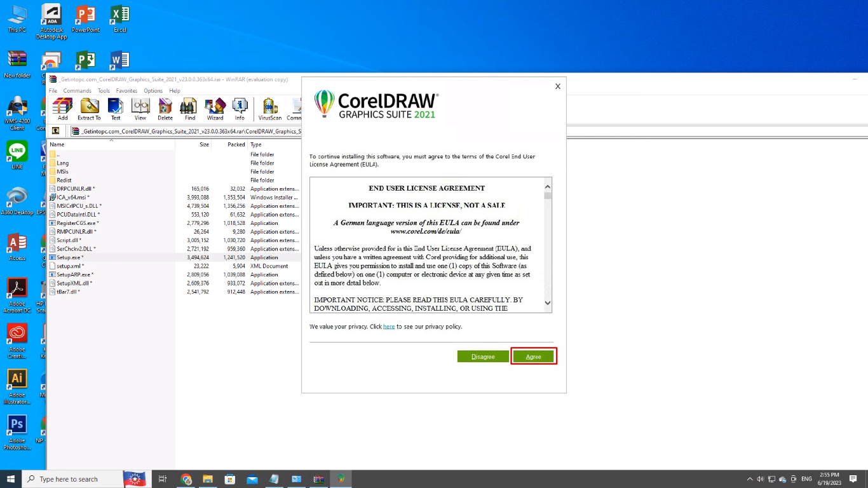Click the Agree button in CorelDRAW installer
Viewport: 868px width, 488px height.
coord(534,356)
